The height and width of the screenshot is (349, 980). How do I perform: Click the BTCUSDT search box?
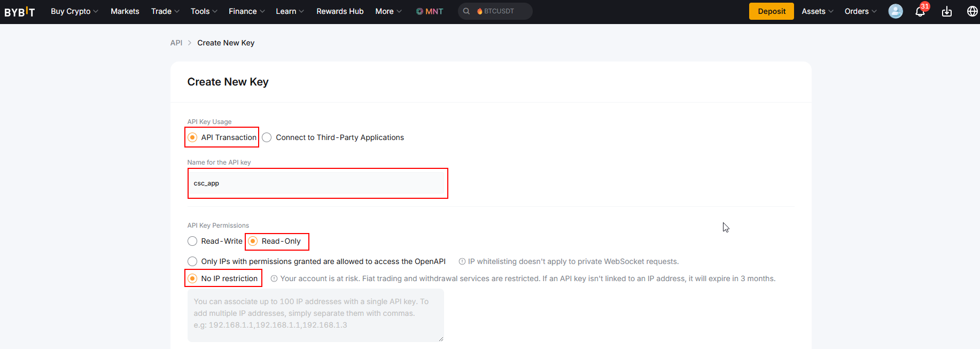pos(495,11)
